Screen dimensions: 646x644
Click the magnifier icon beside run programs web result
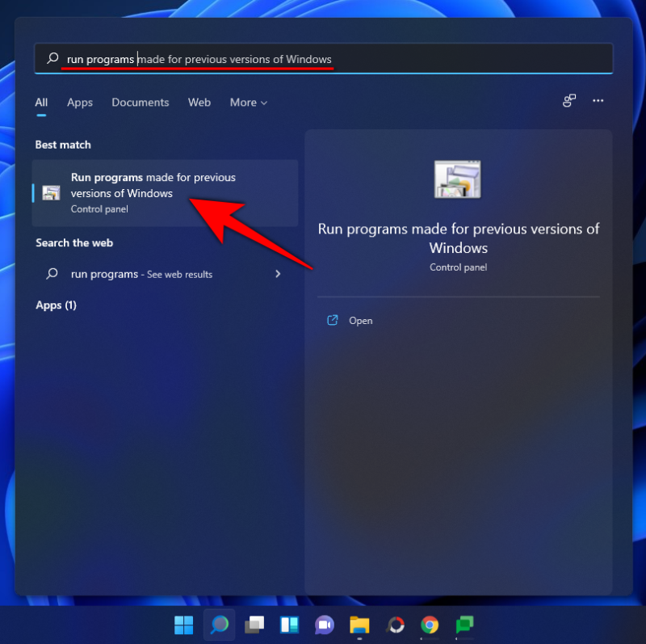pyautogui.click(x=52, y=274)
